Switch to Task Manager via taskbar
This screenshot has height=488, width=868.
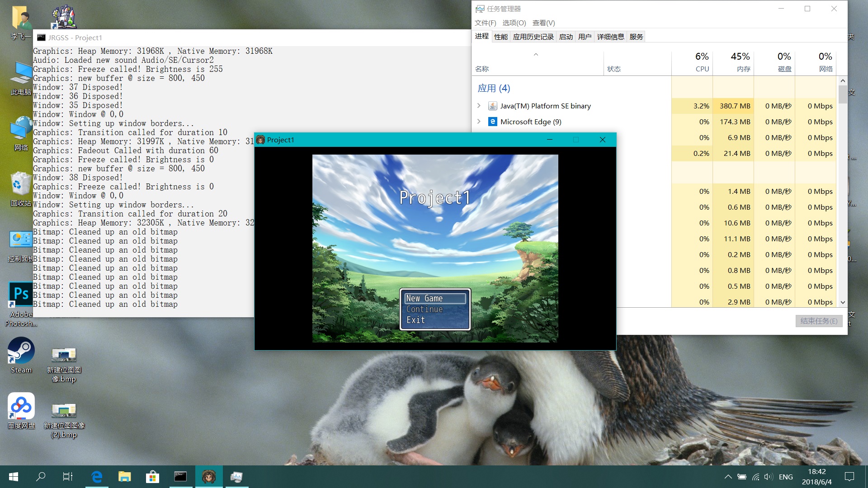(x=236, y=477)
